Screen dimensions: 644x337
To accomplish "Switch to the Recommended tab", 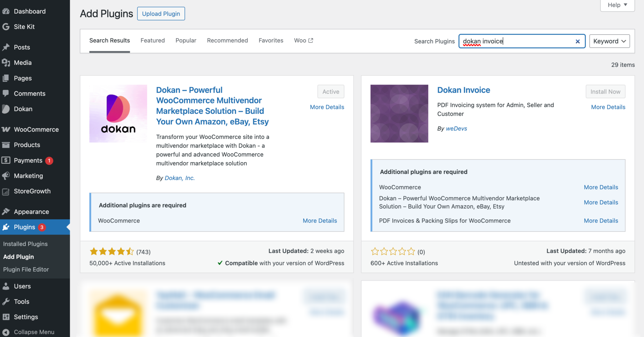I will [x=227, y=41].
